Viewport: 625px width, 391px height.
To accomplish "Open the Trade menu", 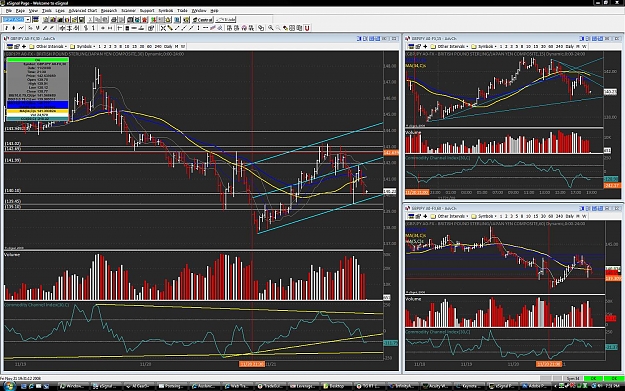I will tap(182, 10).
